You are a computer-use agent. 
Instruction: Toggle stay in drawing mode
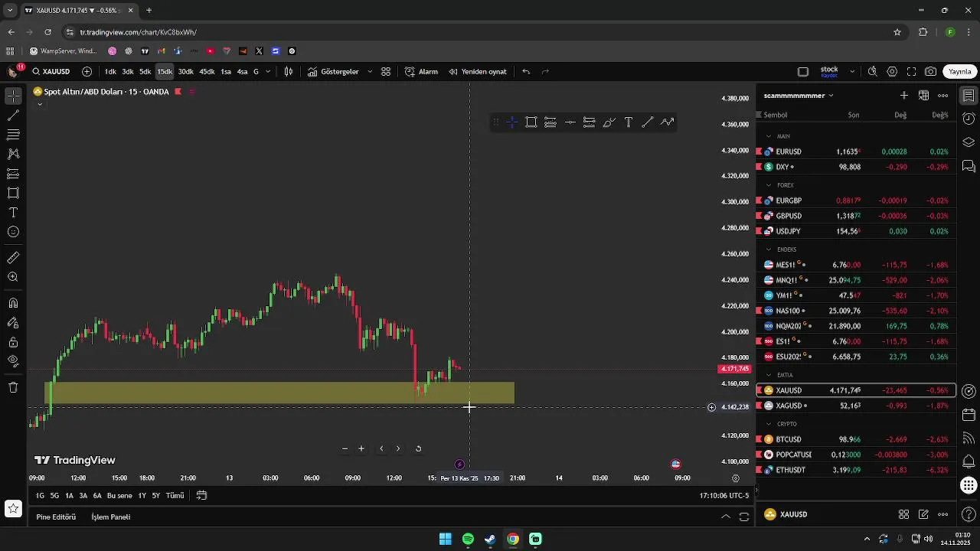tap(13, 323)
